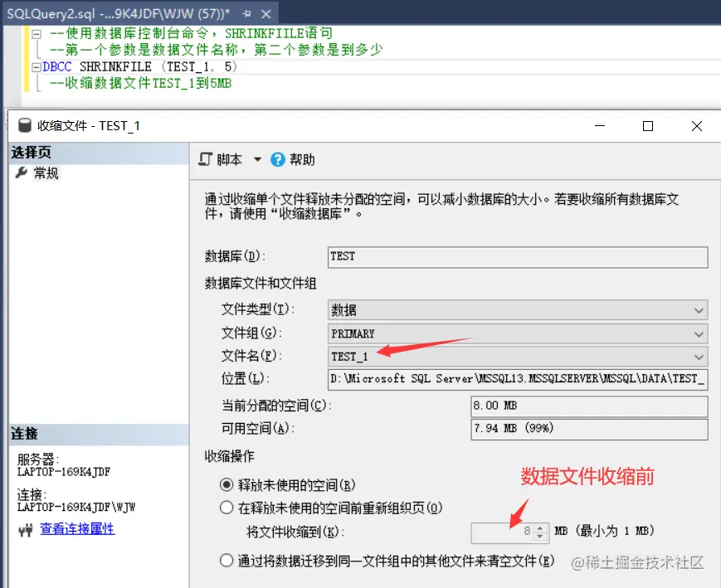Click comment line 收缩数据文件TEST_1到5MB

(141, 84)
